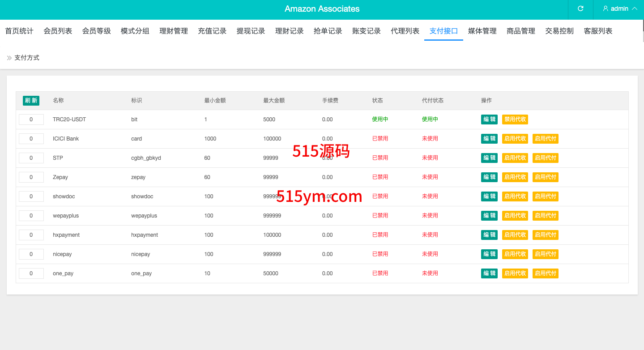Enable 启用代付 for one_pay

(x=546, y=273)
